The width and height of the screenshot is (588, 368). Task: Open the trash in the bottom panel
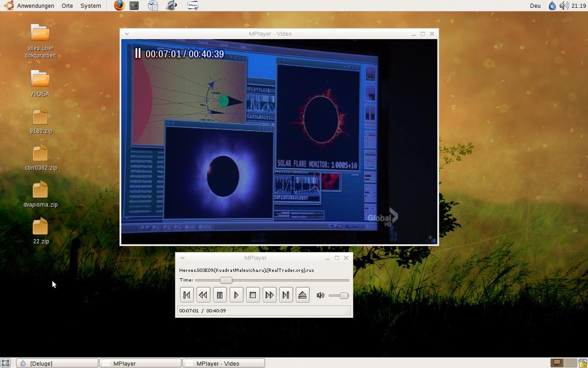coord(583,363)
